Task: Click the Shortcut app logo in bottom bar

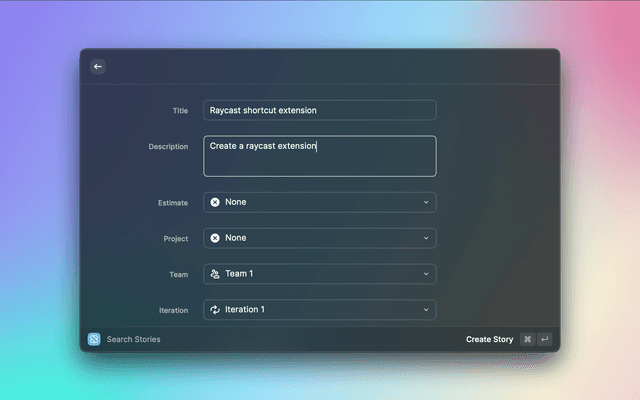Action: [x=94, y=339]
